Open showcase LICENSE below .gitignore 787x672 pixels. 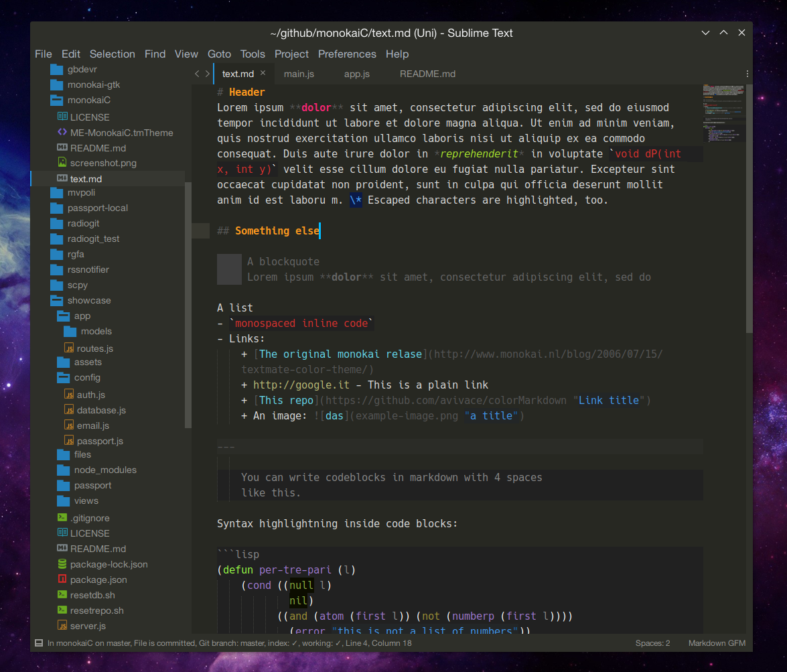[x=90, y=533]
